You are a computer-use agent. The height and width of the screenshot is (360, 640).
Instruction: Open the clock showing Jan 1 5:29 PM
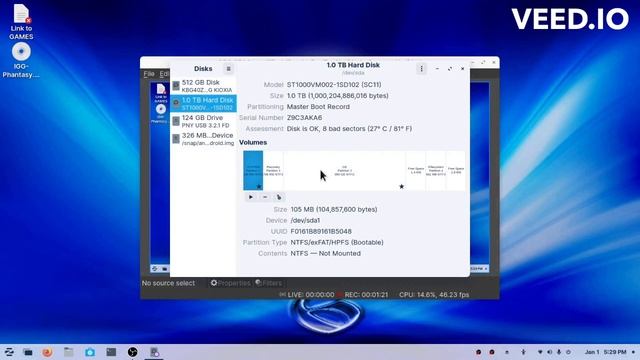tap(606, 352)
